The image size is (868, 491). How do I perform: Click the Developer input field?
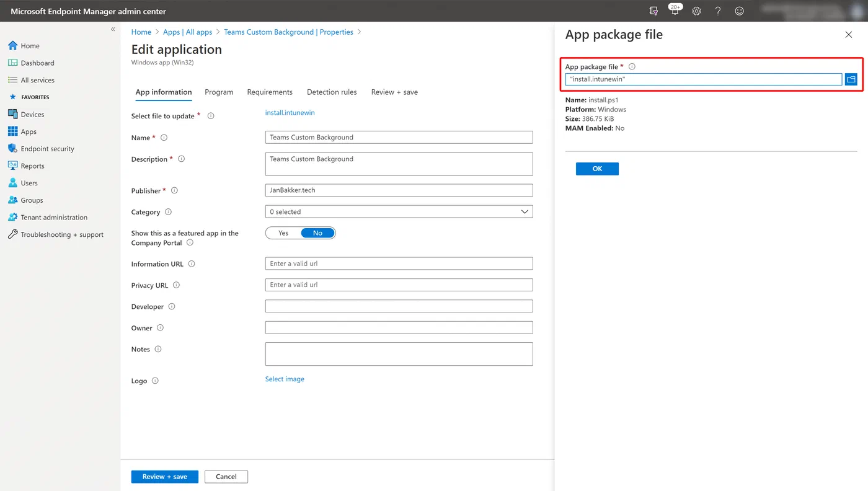[399, 306]
